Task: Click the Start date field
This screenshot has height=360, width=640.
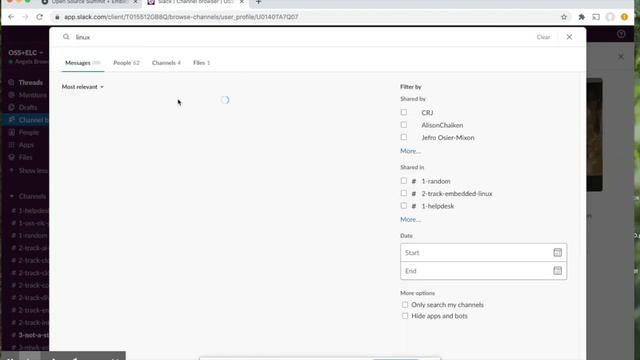Action: (483, 253)
